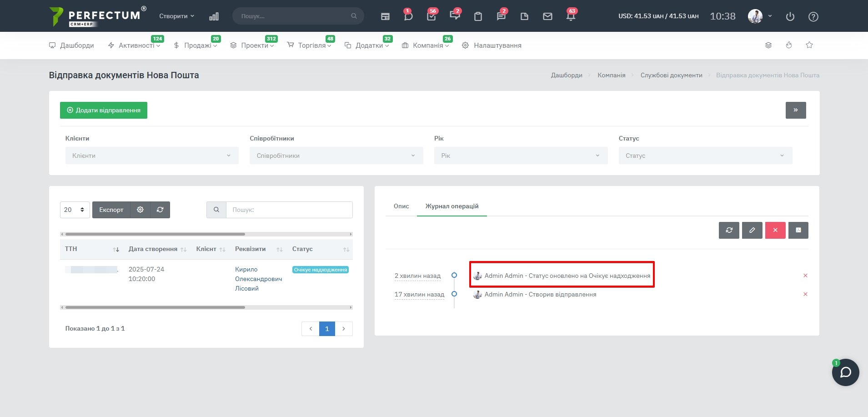Click Додати відправлення button

[104, 110]
